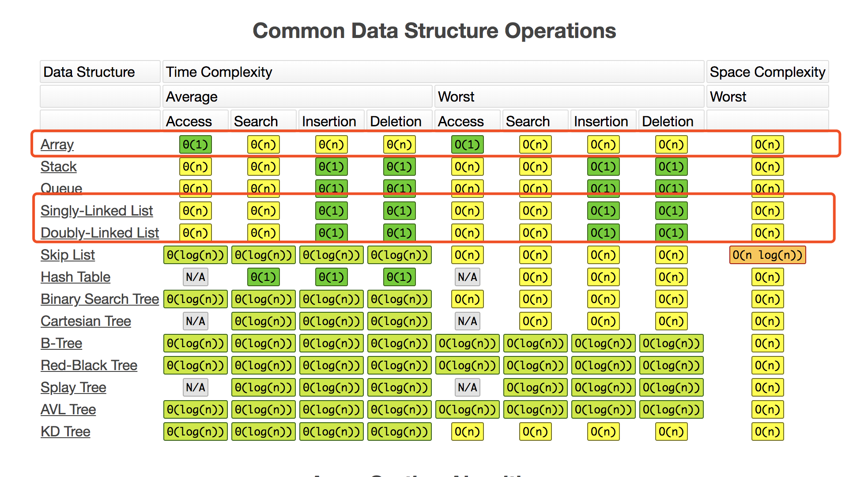Click the Splay Tree worst access N/A badge
This screenshot has width=868, height=477.
click(468, 387)
